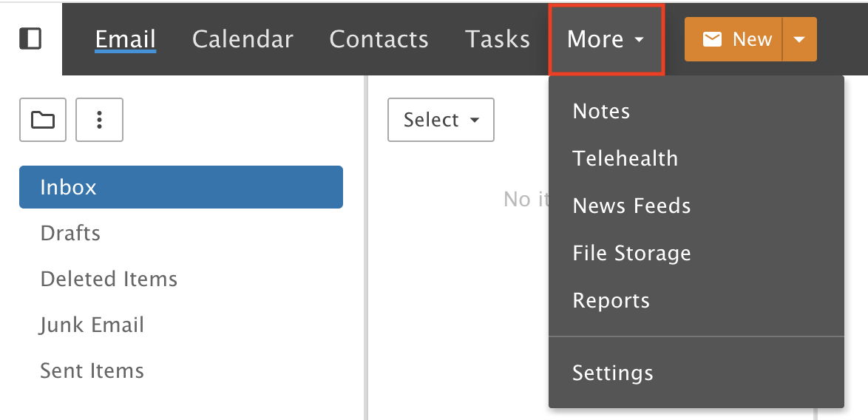Click the new folder icon button
This screenshot has width=868, height=420.
pos(43,120)
